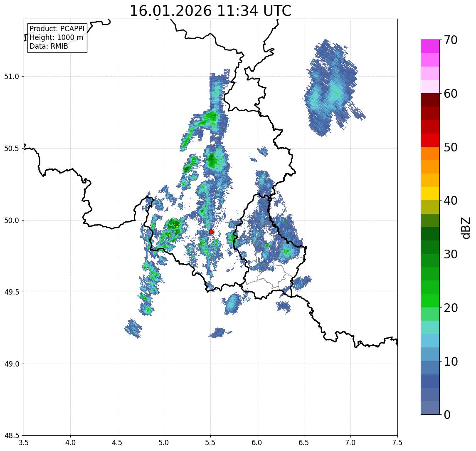Image resolution: width=476 pixels, height=451 pixels.
Task: Click the longitude axis label 5.0
Action: [x=164, y=442]
